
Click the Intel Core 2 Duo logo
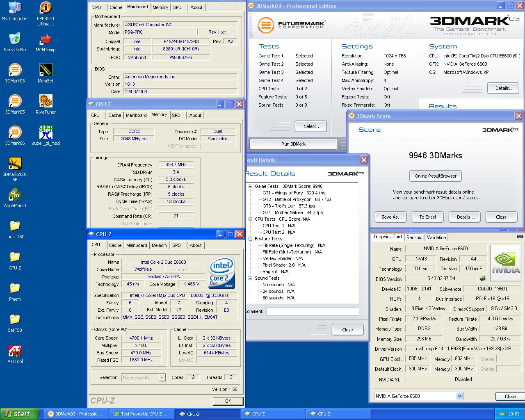point(222,273)
